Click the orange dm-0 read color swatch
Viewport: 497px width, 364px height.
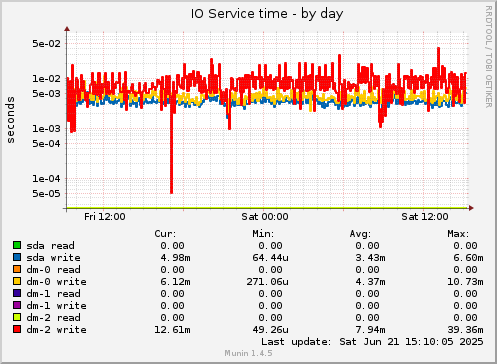tap(17, 270)
